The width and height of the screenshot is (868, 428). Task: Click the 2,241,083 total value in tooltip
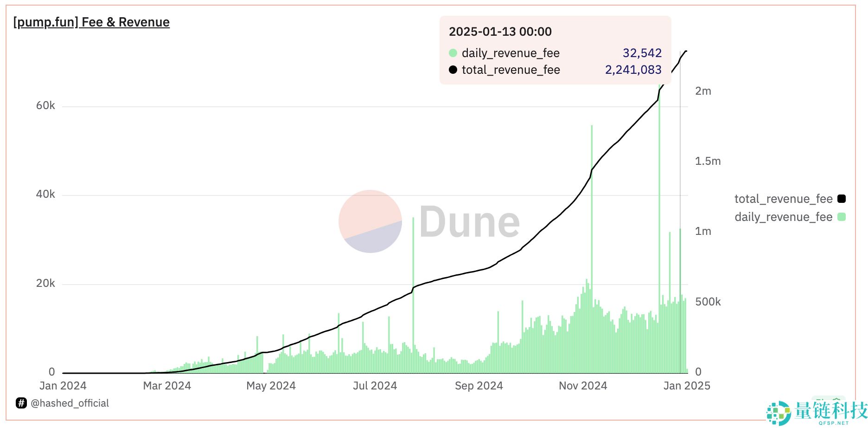(x=633, y=70)
